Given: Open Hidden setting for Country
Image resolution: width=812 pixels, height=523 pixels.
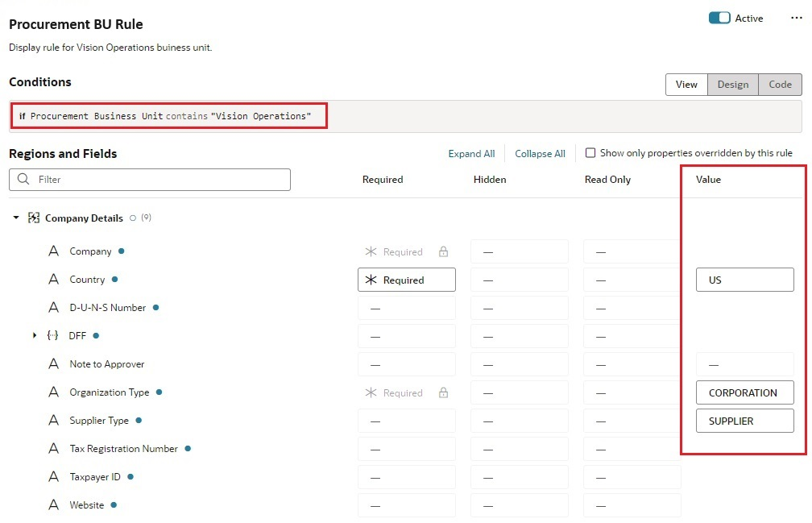Looking at the screenshot, I should coord(520,280).
